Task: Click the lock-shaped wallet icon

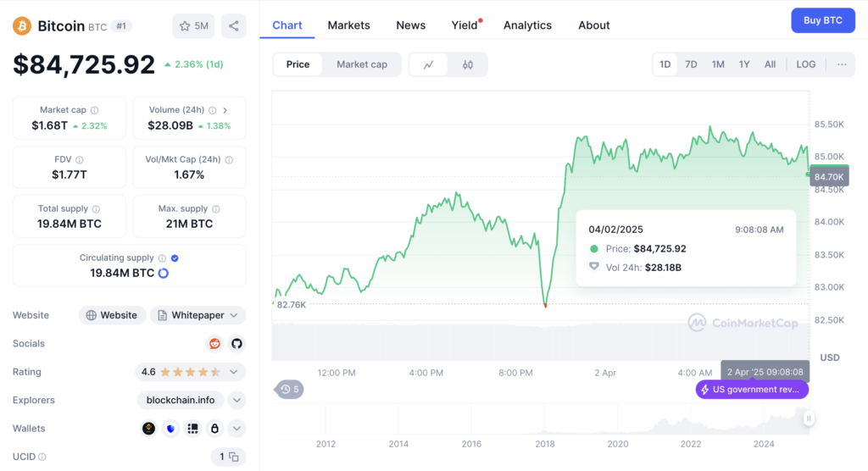Action: pos(214,429)
